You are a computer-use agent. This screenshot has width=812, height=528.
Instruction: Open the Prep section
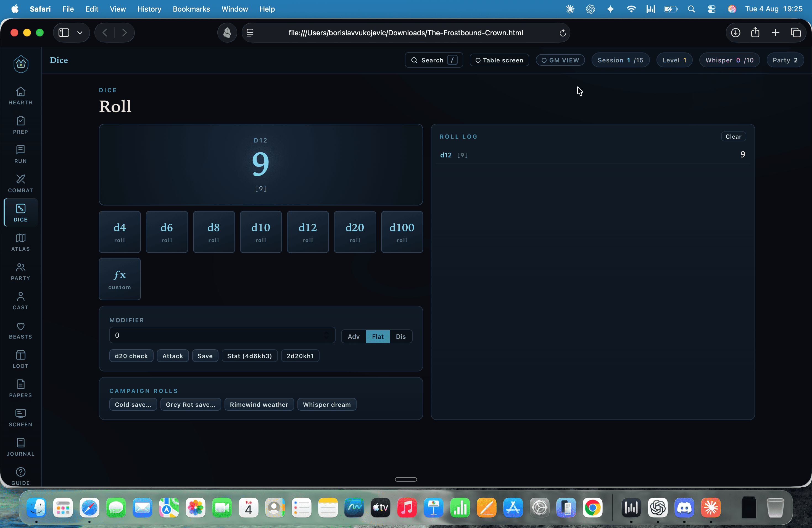[x=20, y=125]
